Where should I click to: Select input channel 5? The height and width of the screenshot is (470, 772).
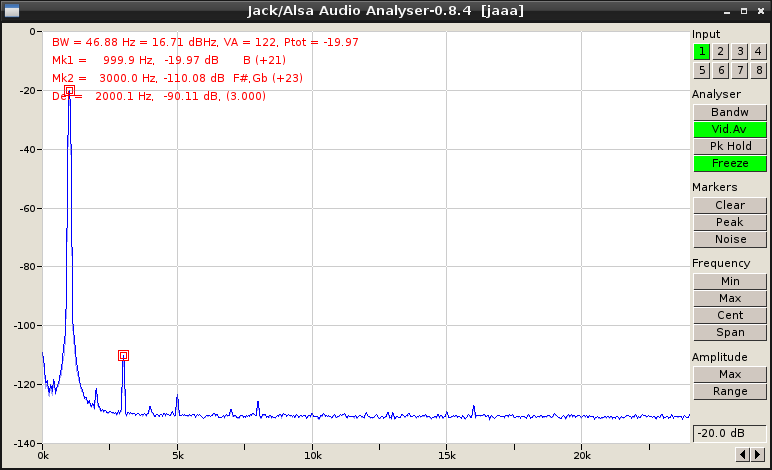702,70
